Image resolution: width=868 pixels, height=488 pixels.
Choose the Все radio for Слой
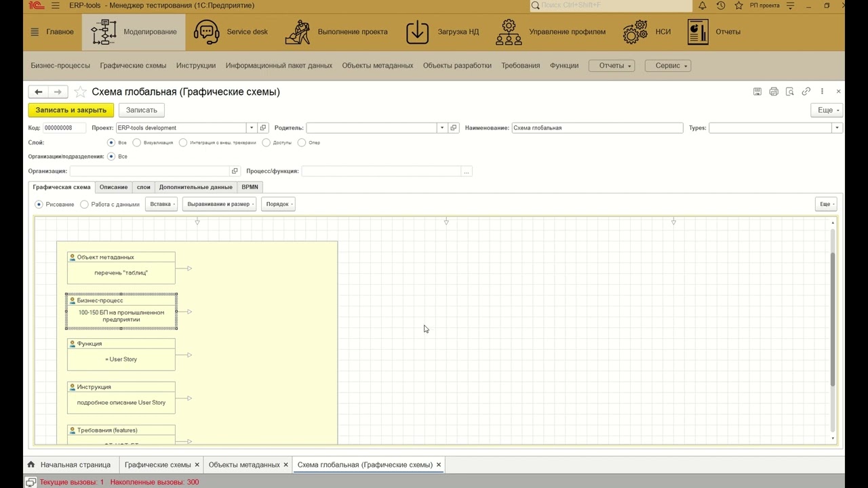[111, 143]
